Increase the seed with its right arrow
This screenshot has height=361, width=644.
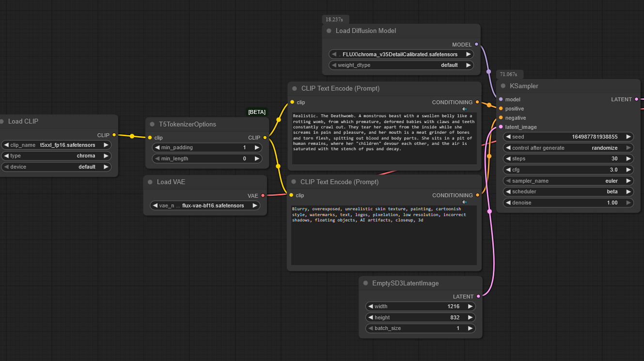[628, 137]
